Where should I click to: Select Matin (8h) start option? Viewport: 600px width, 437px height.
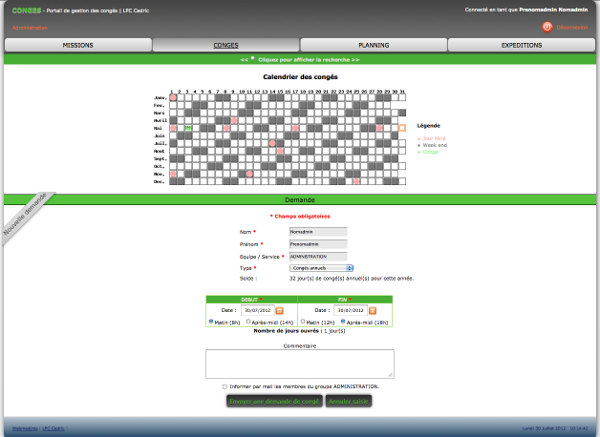[x=212, y=322]
